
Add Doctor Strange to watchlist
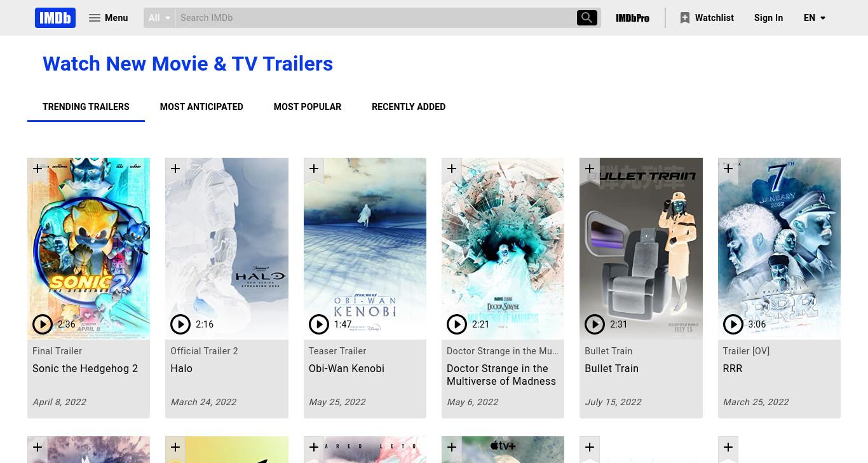(452, 170)
